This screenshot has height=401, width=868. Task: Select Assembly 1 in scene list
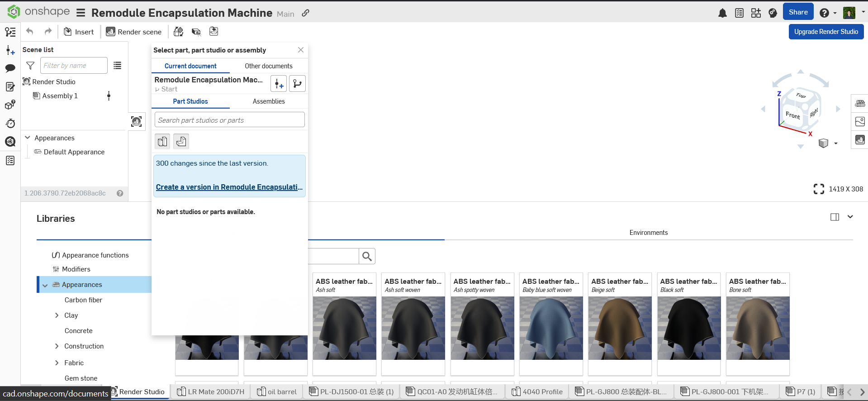60,96
